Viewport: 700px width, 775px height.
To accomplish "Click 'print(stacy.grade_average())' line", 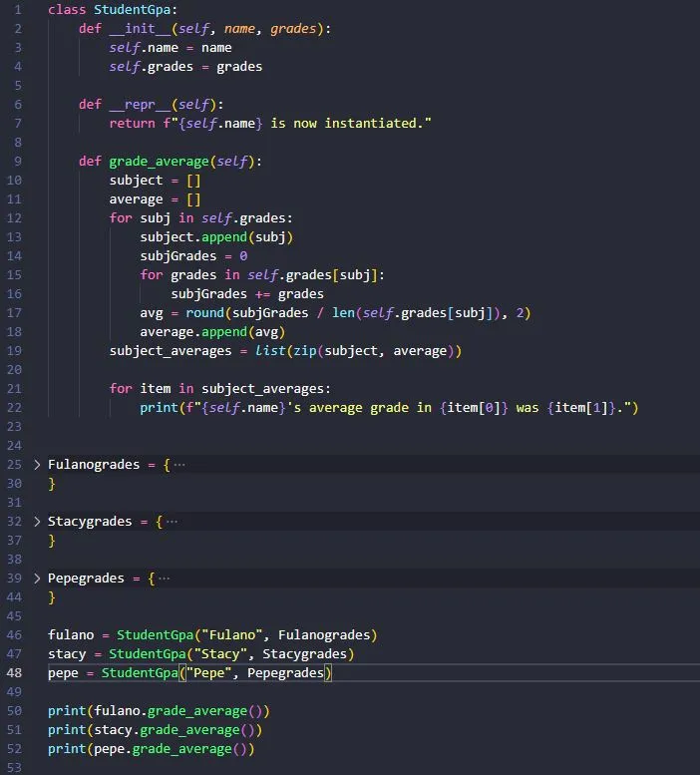I will (x=156, y=730).
